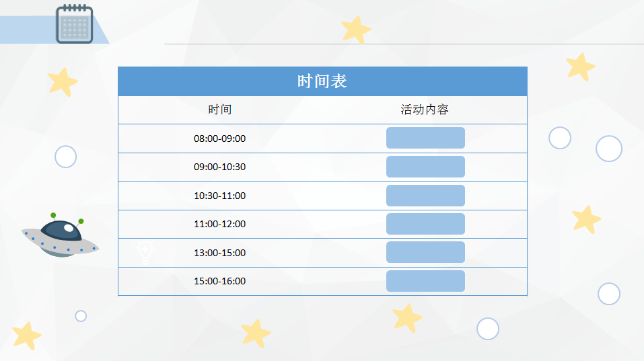Click the calendar icon at top left
The height and width of the screenshot is (361, 644).
(x=74, y=24)
